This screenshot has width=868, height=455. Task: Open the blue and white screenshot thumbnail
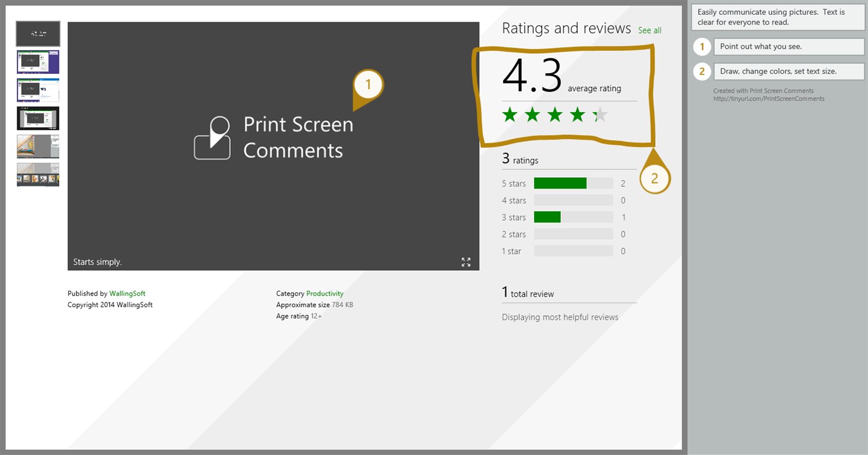38,90
